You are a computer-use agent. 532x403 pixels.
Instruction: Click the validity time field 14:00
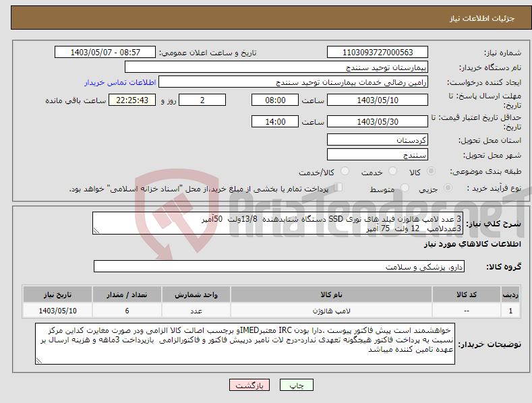tap(275, 121)
